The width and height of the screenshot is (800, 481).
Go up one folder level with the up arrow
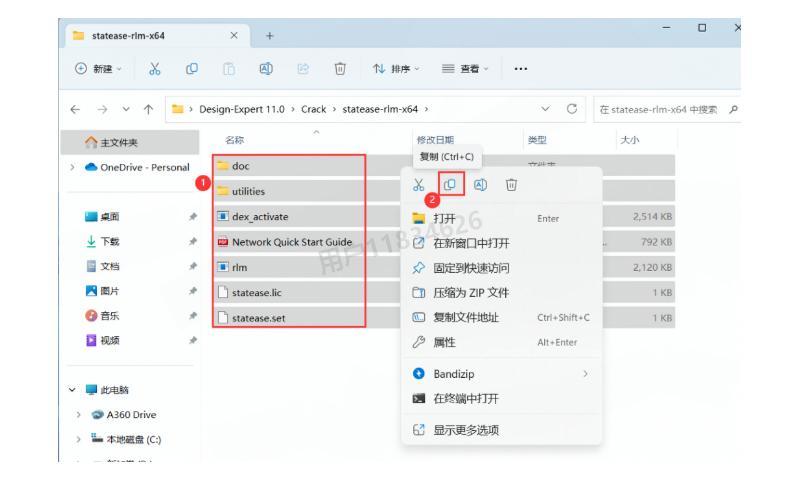pos(148,109)
